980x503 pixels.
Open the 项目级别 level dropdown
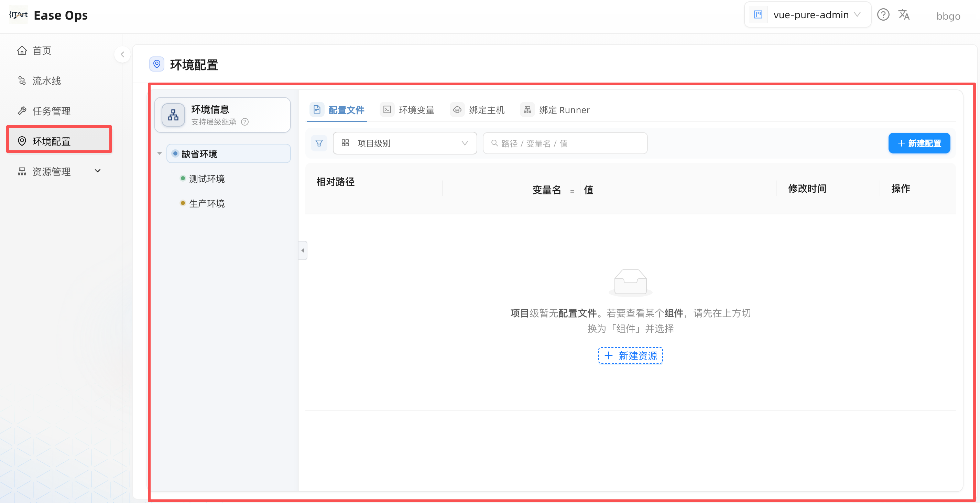[x=405, y=143]
